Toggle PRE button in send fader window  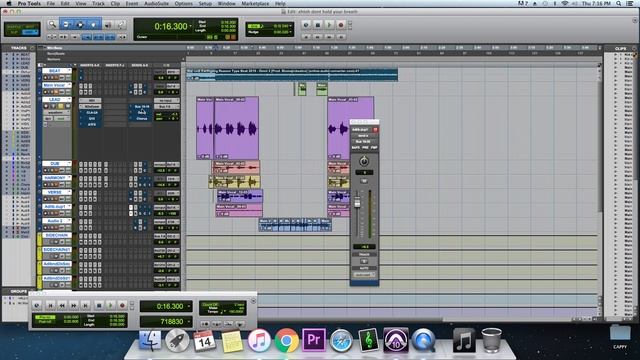[x=365, y=147]
